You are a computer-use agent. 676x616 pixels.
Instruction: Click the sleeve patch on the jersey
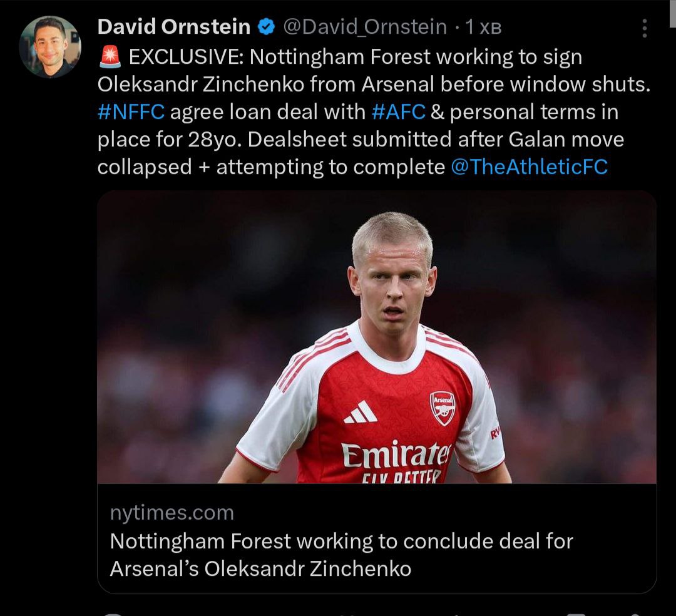[494, 433]
